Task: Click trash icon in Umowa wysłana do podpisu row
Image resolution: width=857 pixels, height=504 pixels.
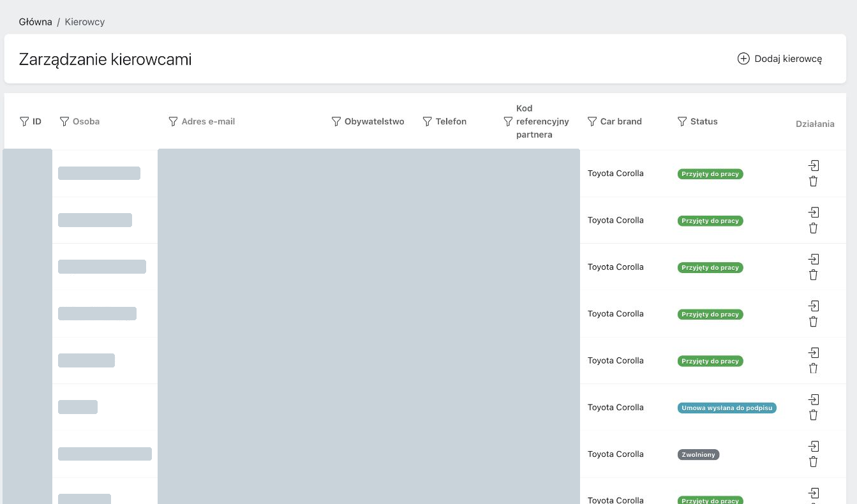Action: pos(814,415)
